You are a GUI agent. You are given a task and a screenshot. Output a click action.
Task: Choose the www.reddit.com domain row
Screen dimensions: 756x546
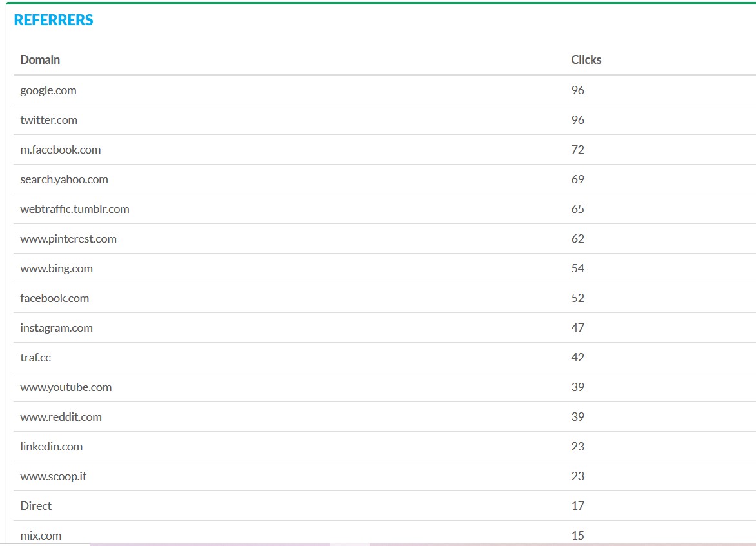pos(61,417)
